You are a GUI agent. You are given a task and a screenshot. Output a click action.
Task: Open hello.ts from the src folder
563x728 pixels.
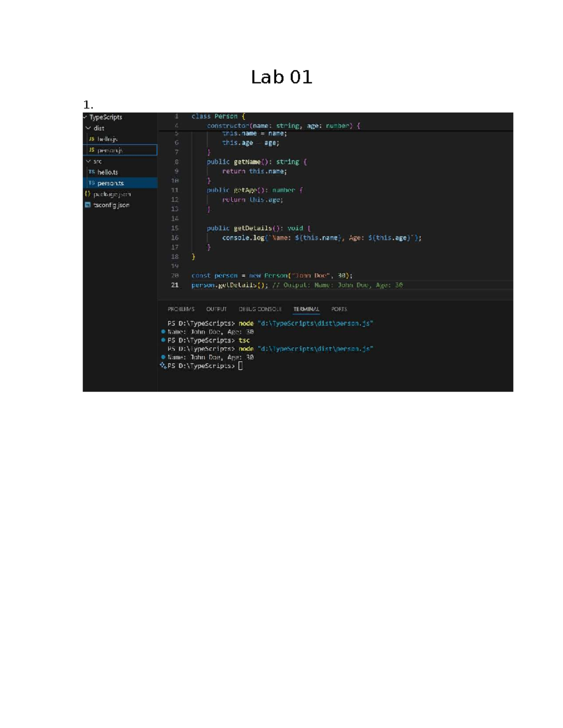point(109,172)
